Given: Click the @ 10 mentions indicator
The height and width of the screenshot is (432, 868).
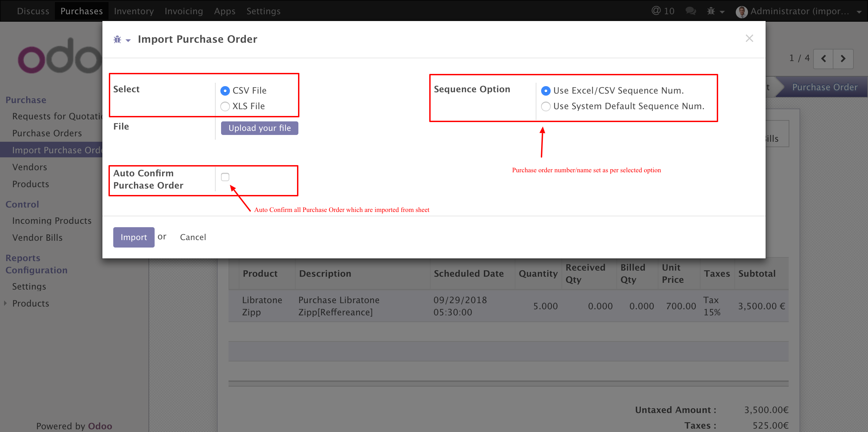Looking at the screenshot, I should point(663,11).
